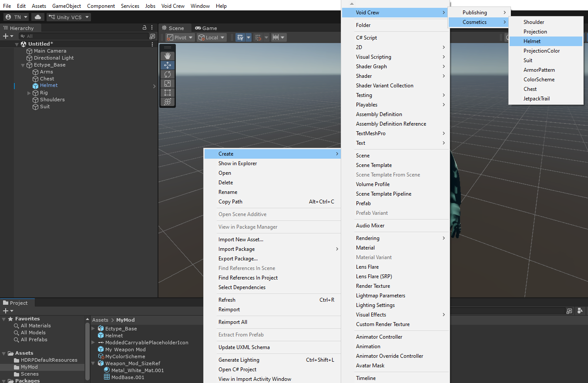Select MyColorScheme asset

[x=125, y=356]
